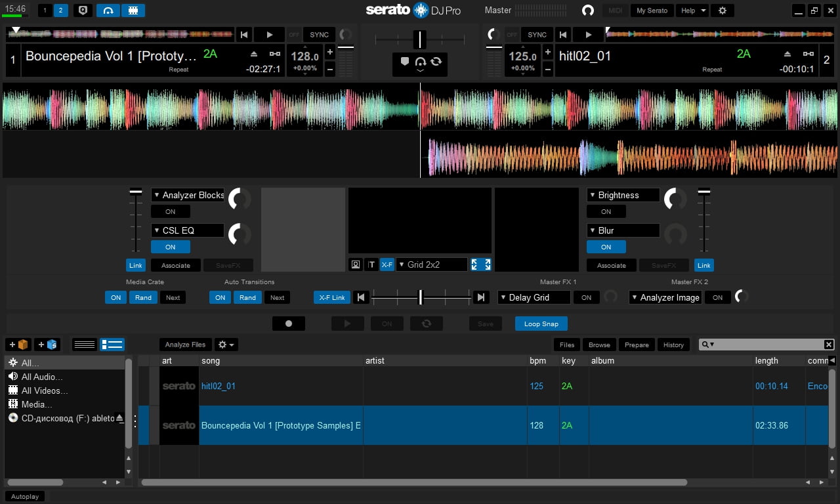
Task: Click the My Serato button
Action: pyautogui.click(x=652, y=10)
